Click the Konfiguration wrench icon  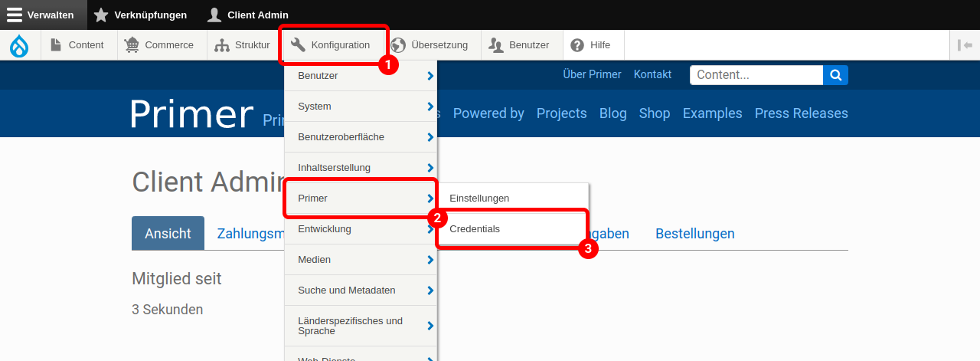coord(298,45)
